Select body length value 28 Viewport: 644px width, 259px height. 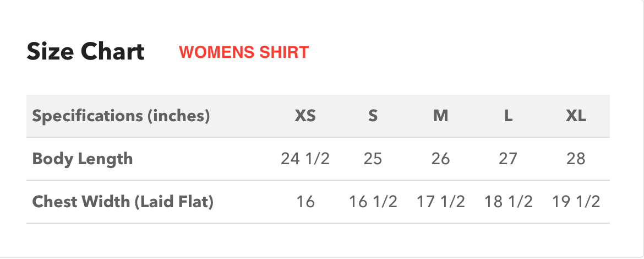576,159
